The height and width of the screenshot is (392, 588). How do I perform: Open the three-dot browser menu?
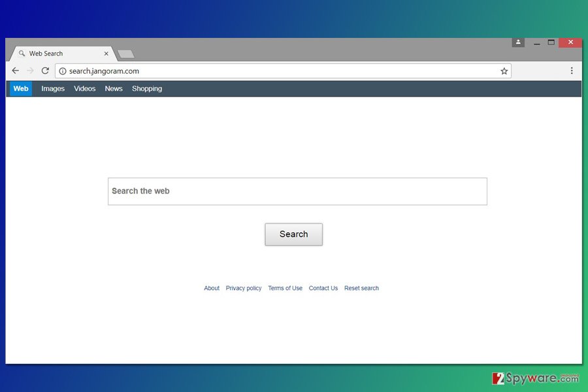(572, 71)
